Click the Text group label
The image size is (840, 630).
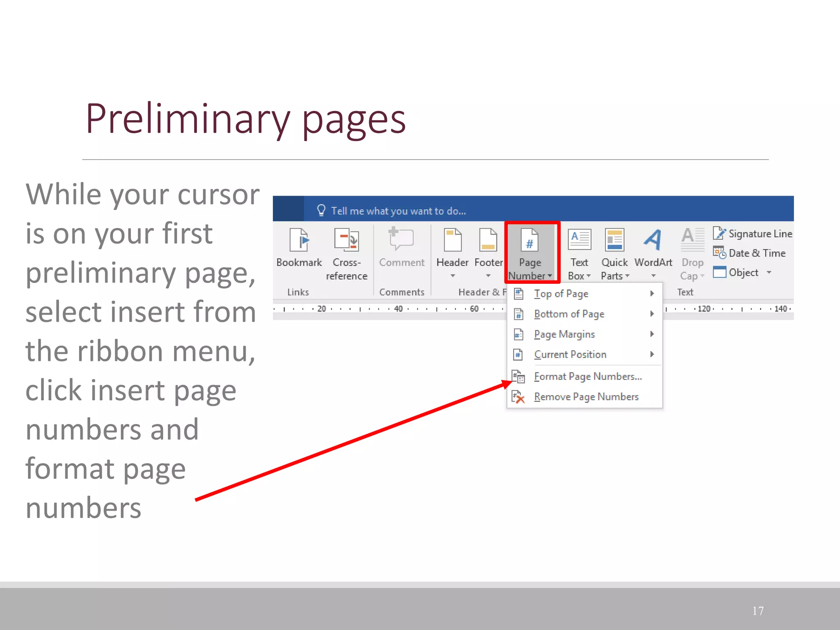pyautogui.click(x=685, y=292)
